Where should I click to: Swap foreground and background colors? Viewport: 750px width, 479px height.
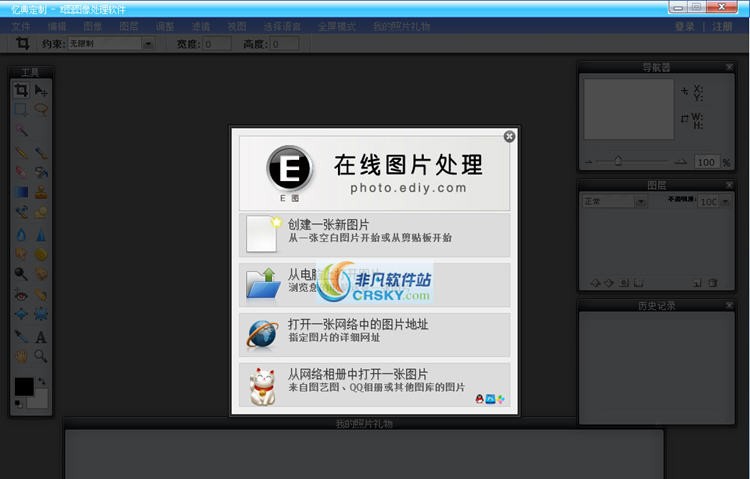pos(42,381)
